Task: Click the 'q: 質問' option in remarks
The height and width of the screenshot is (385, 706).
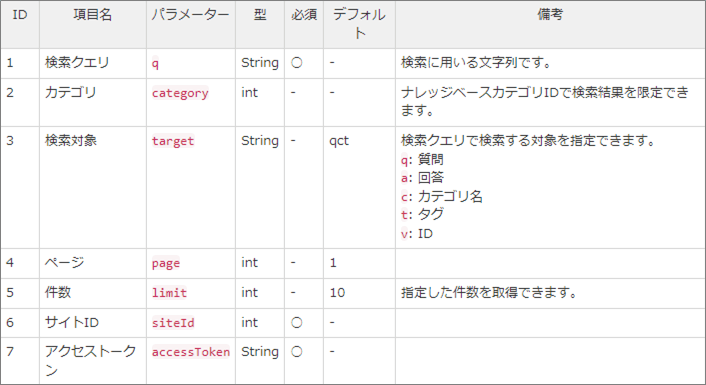Action: (x=422, y=159)
